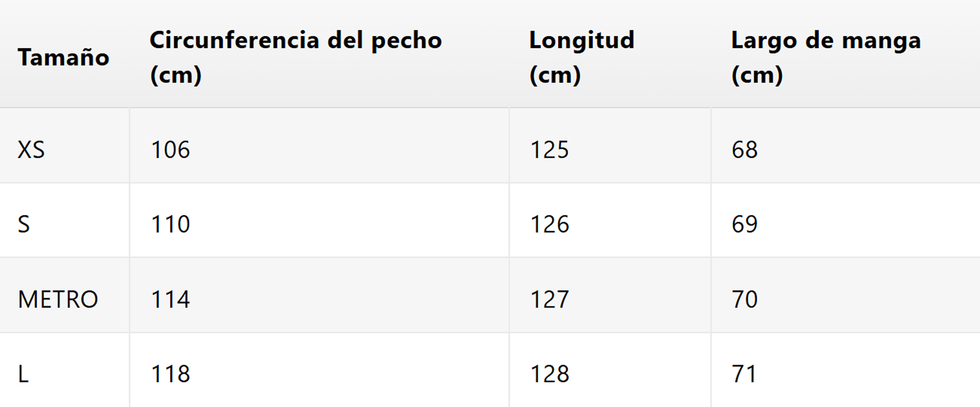Click the Largo de manga header
The image size is (980, 407).
click(826, 57)
